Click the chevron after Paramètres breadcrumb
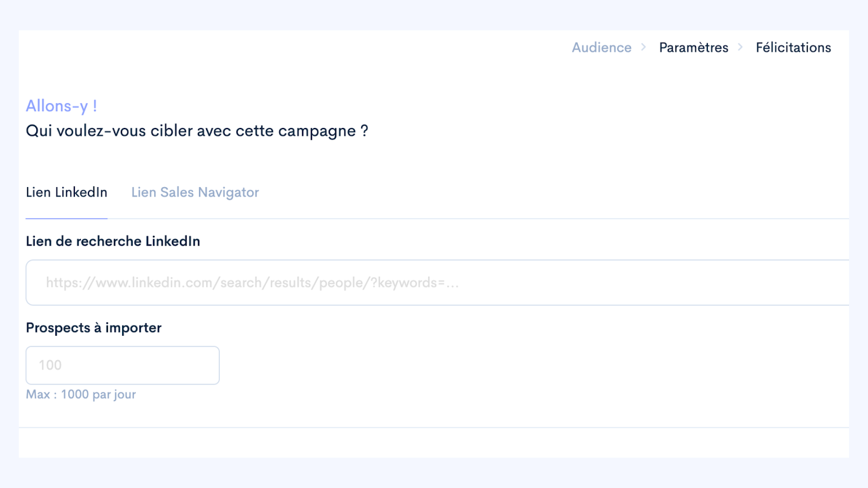The height and width of the screenshot is (488, 868). [740, 47]
